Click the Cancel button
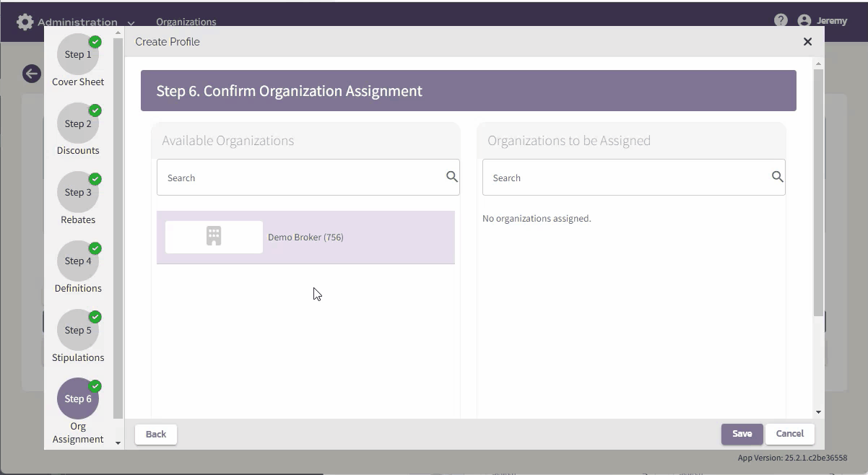This screenshot has width=868, height=475. tap(790, 434)
